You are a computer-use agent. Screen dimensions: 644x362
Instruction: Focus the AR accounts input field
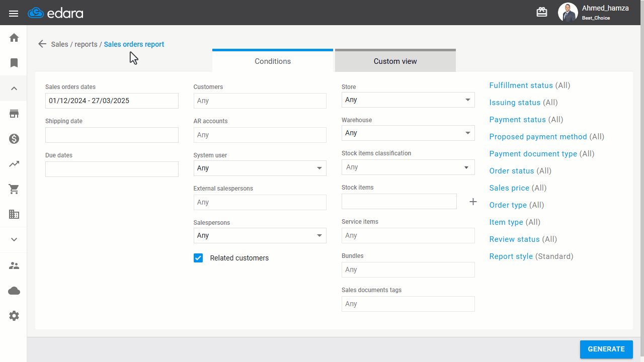coord(260,135)
